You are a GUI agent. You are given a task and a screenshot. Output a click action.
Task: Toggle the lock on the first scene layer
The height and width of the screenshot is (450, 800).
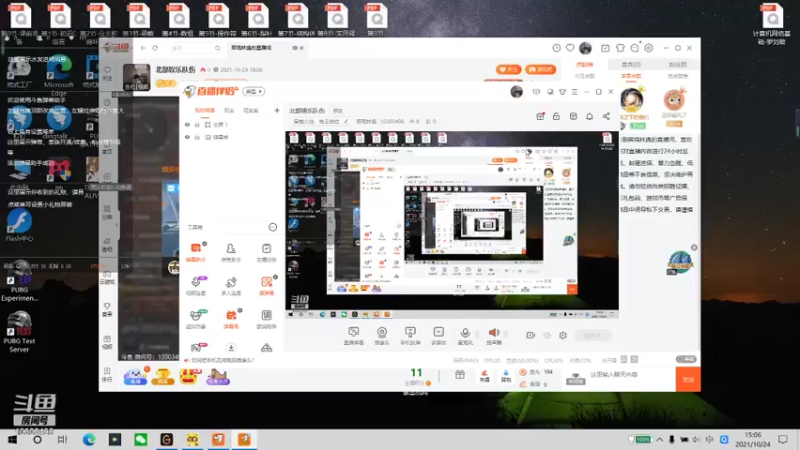tap(197, 124)
